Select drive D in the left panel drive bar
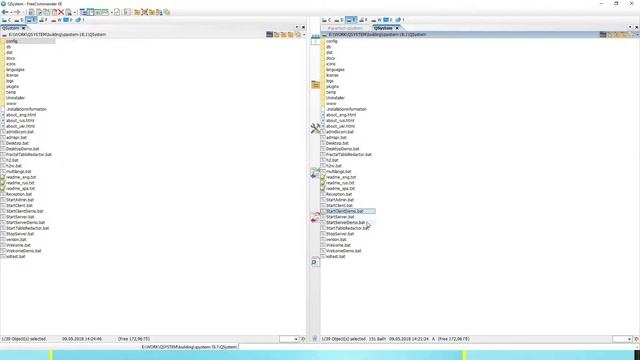 click(19, 20)
